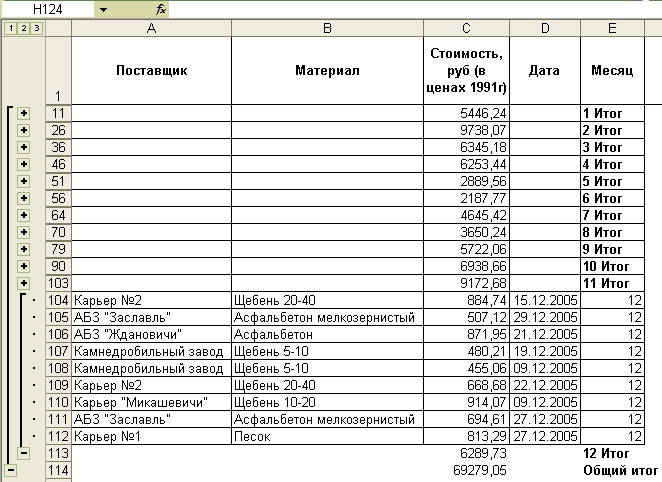Expand the group for row 79
The image size is (662, 482).
24,249
